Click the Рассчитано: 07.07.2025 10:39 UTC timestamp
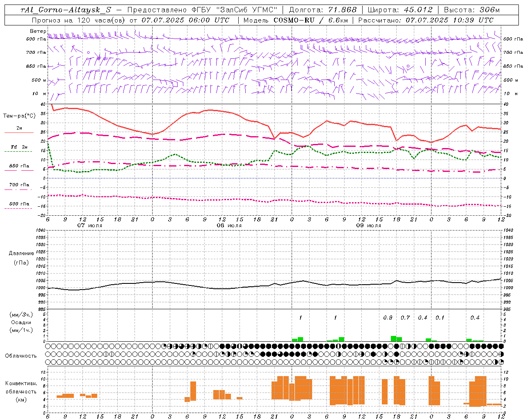The height and width of the screenshot is (420, 525). [x=426, y=20]
